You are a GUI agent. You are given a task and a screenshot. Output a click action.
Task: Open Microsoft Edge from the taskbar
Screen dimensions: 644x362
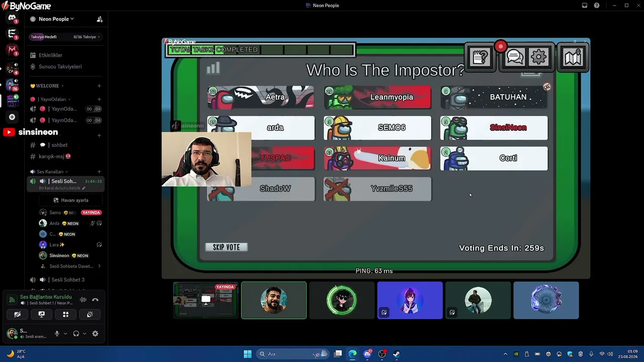[x=353, y=354]
